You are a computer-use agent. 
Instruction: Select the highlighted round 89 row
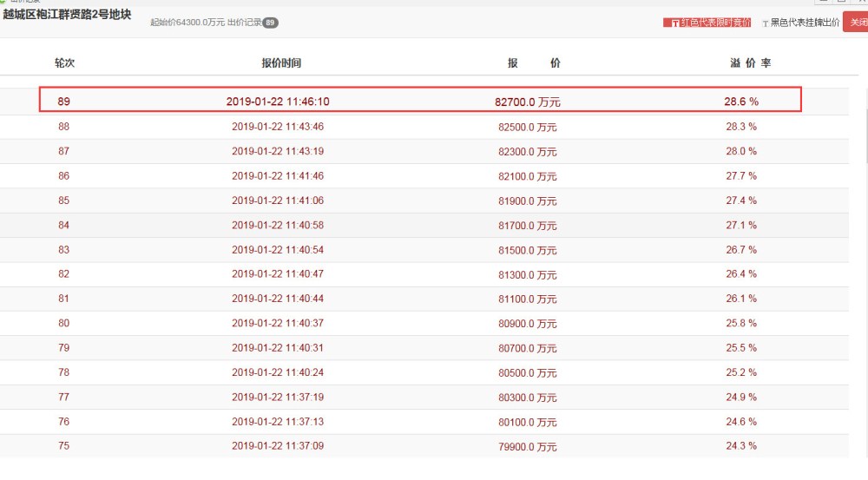coord(419,102)
